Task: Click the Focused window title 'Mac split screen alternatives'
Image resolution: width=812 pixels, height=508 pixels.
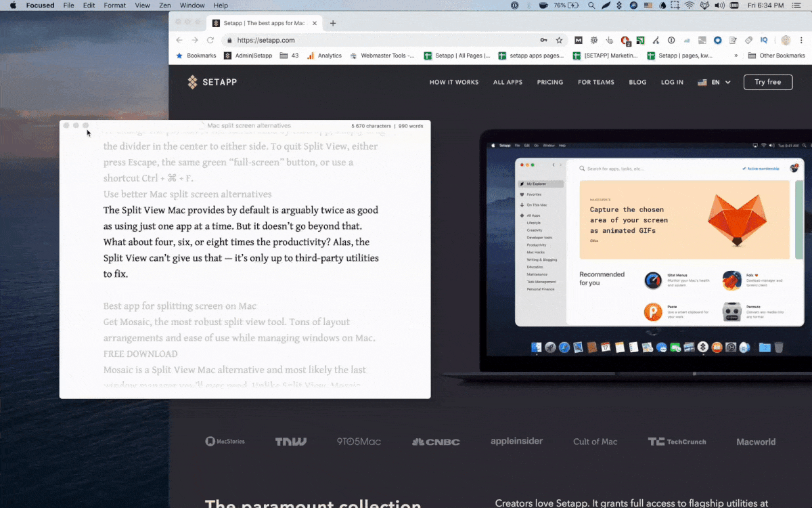Action: (249, 125)
